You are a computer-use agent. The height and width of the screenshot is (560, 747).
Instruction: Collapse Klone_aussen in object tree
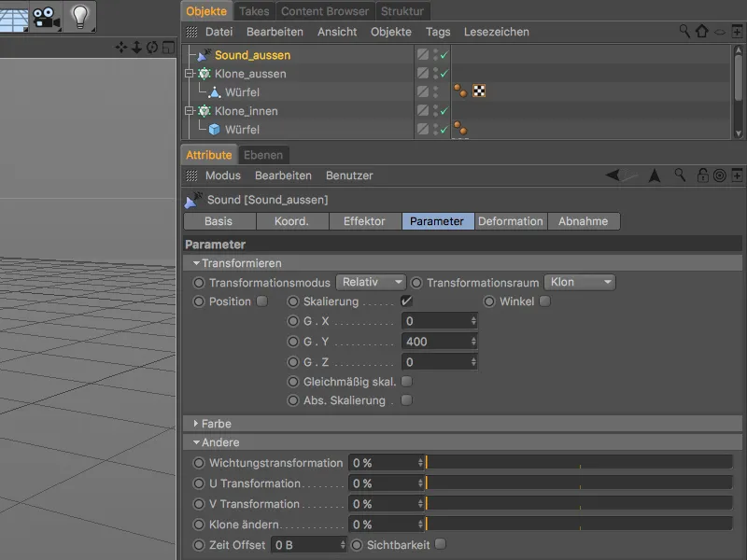[190, 74]
